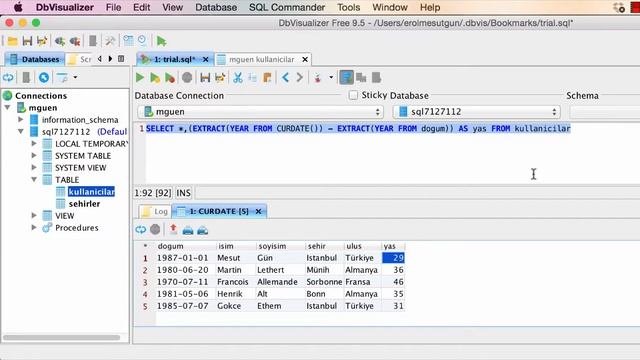The image size is (640, 360).
Task: Open the SQL Commander menu
Action: pos(287,7)
